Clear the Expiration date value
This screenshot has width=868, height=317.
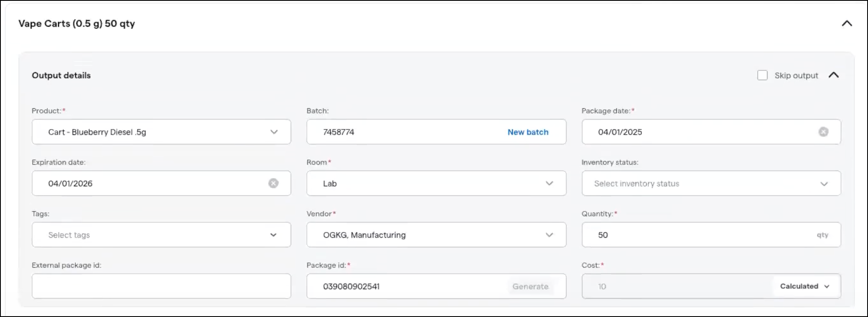pyautogui.click(x=273, y=183)
